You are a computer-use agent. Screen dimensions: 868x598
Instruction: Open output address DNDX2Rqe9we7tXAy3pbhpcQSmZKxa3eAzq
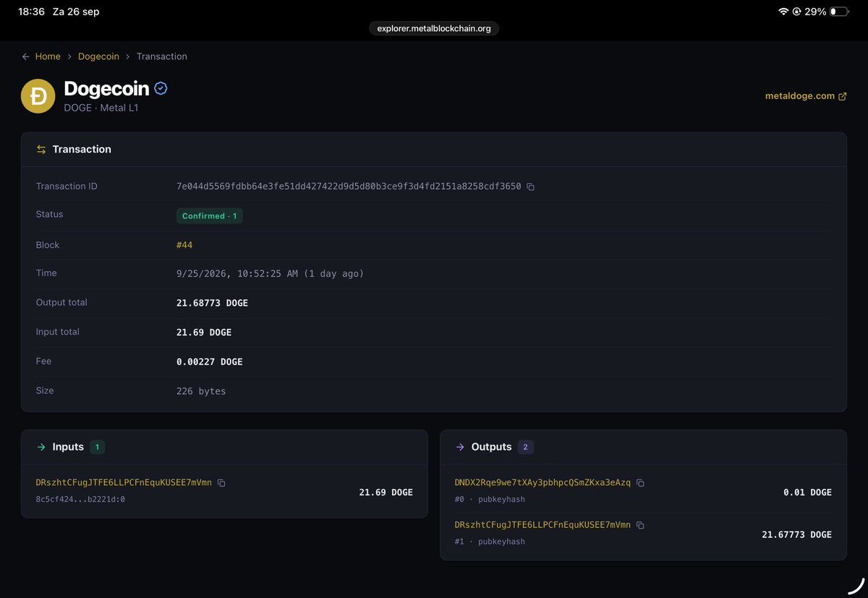[x=542, y=482]
